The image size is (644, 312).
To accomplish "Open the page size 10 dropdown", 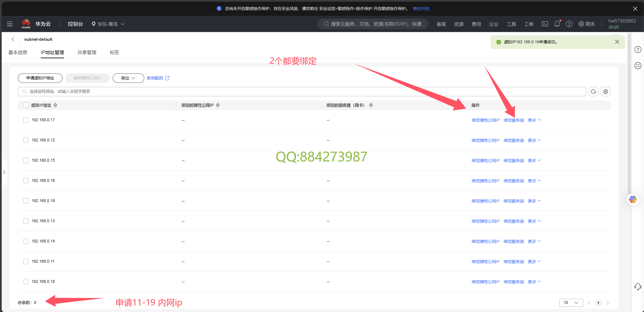I will (x=571, y=303).
